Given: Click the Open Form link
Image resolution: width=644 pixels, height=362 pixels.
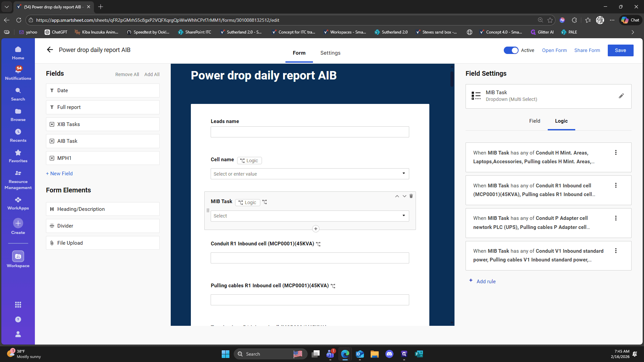Looking at the screenshot, I should click(554, 50).
